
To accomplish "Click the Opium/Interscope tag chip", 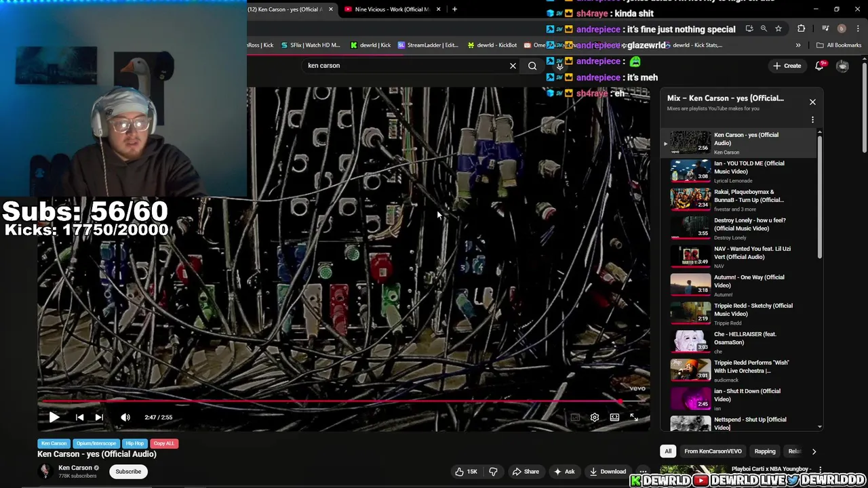I will point(96,443).
